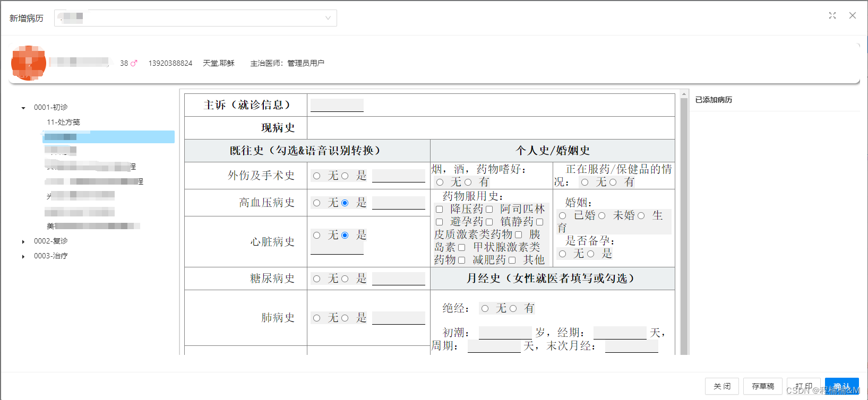This screenshot has width=868, height=400.
Task: Click the 打印 button
Action: (804, 386)
